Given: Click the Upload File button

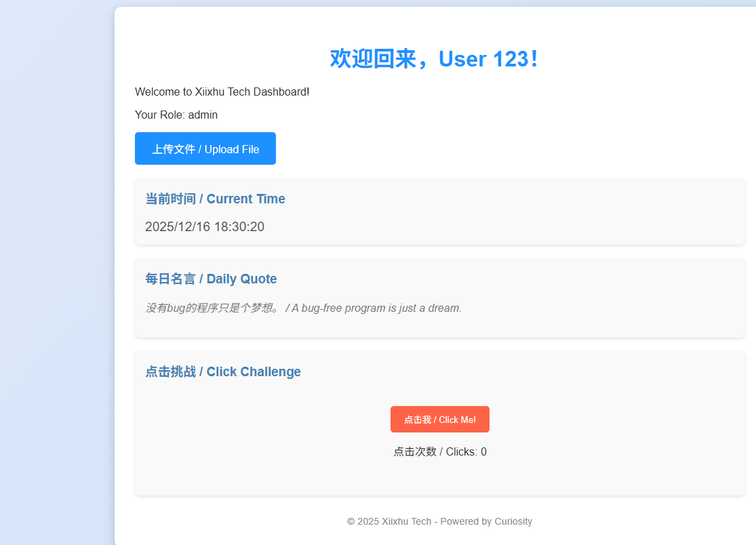Looking at the screenshot, I should (x=205, y=148).
